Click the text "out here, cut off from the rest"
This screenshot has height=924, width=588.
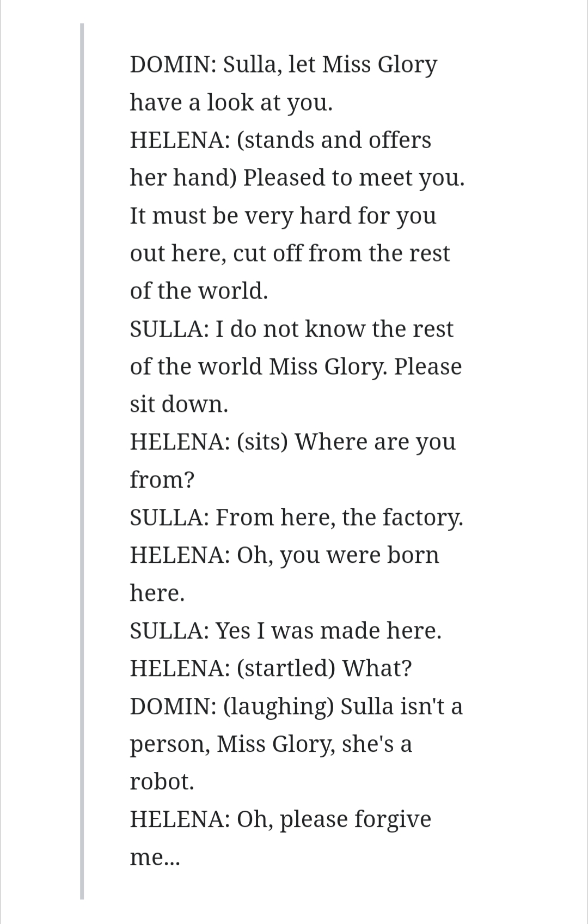[x=290, y=253]
